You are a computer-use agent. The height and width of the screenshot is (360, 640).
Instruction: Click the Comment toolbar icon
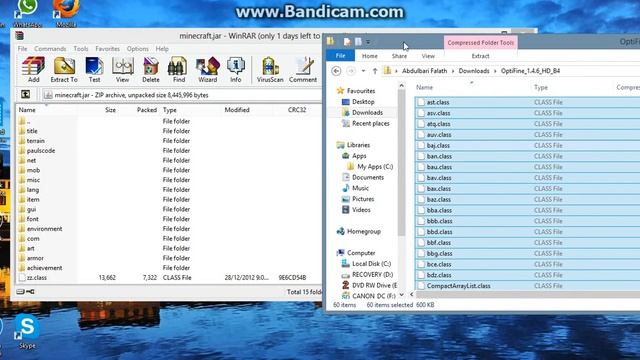click(303, 69)
